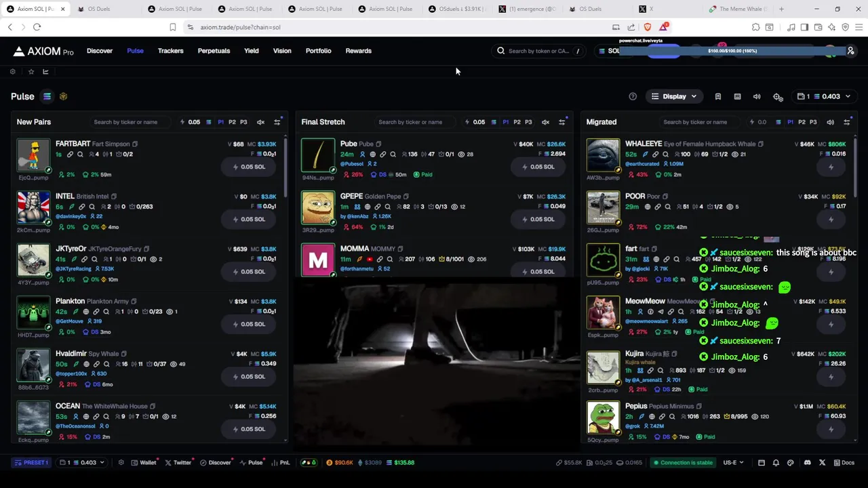
Task: Open the Perpetuals tab
Action: point(214,51)
